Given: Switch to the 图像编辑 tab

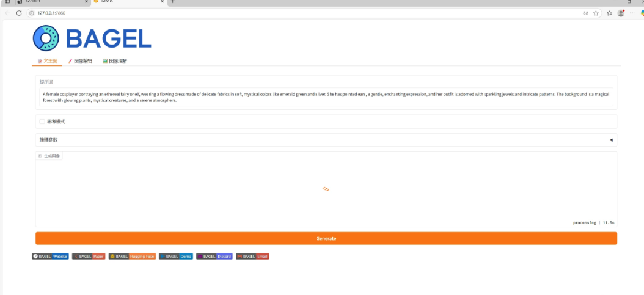Looking at the screenshot, I should tap(80, 60).
